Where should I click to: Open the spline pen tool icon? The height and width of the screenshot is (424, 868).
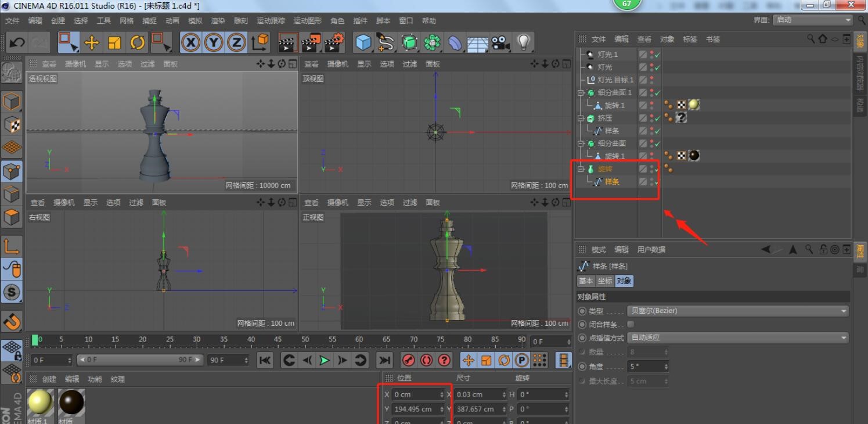pos(386,42)
